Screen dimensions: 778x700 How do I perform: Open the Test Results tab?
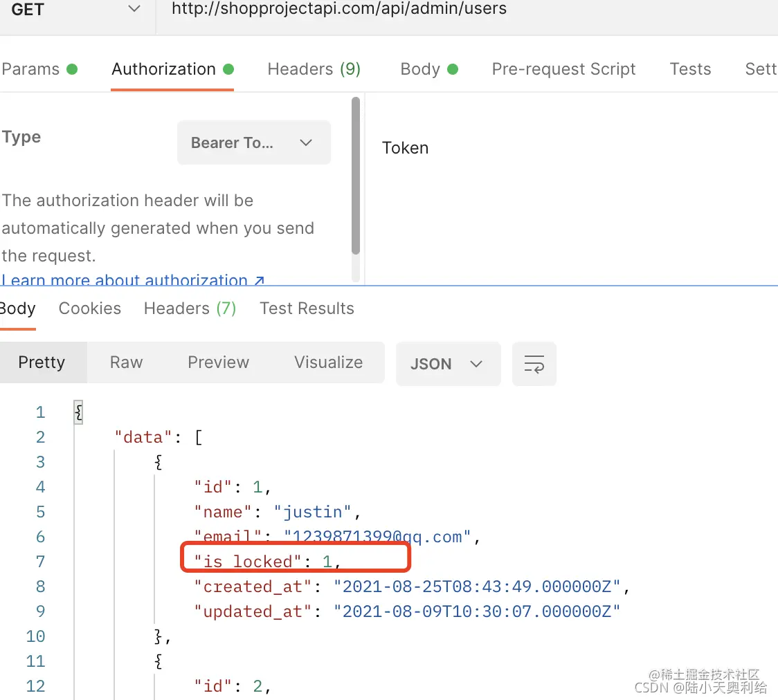tap(307, 308)
